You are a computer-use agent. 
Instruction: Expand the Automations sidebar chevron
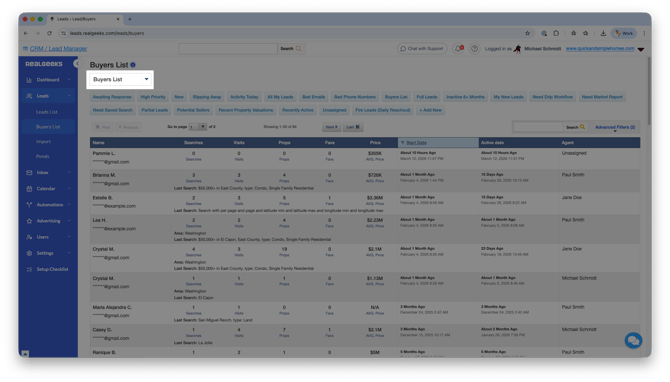coord(69,205)
